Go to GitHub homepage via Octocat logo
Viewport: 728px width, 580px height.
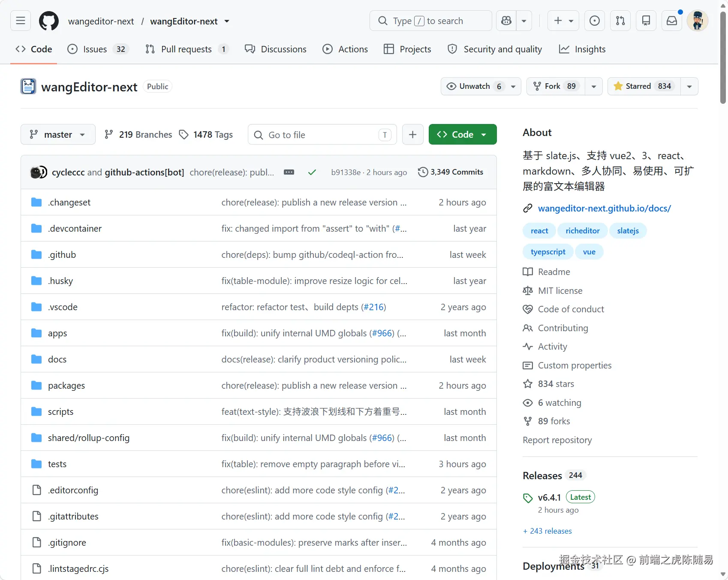(x=49, y=21)
